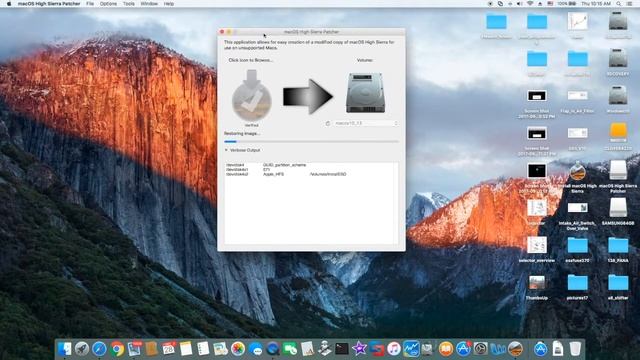The width and height of the screenshot is (640, 360).
Task: Open the Help menu
Action: [169, 4]
